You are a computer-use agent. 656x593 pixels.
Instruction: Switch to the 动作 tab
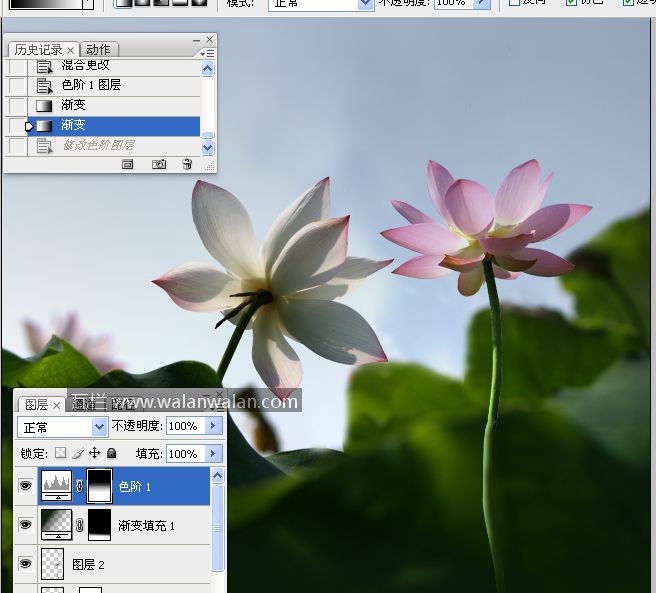(x=98, y=49)
